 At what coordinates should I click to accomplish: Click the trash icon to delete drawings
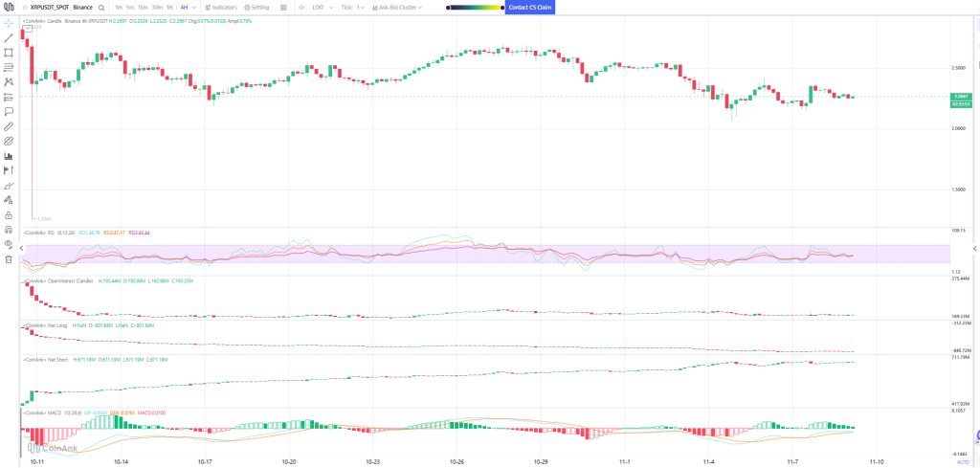point(8,258)
